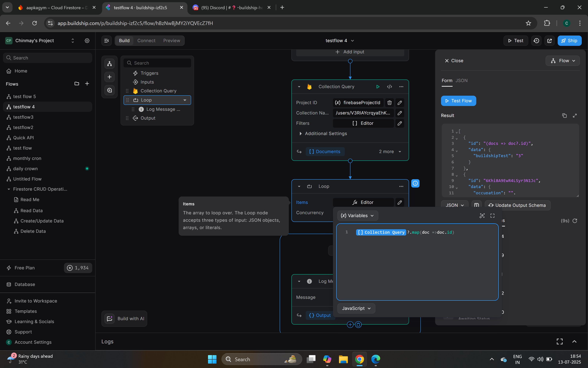
Task: Click inside the JavaScript expression editor
Action: pos(417,262)
